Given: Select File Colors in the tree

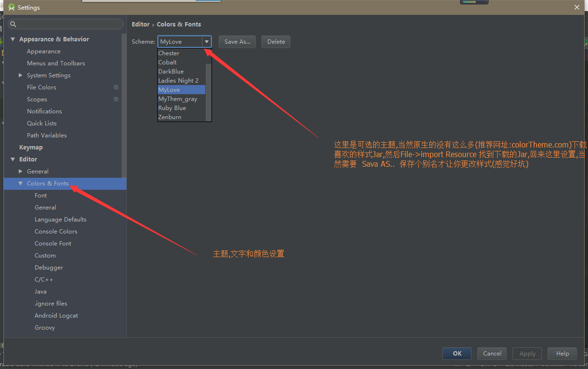Looking at the screenshot, I should pos(41,87).
